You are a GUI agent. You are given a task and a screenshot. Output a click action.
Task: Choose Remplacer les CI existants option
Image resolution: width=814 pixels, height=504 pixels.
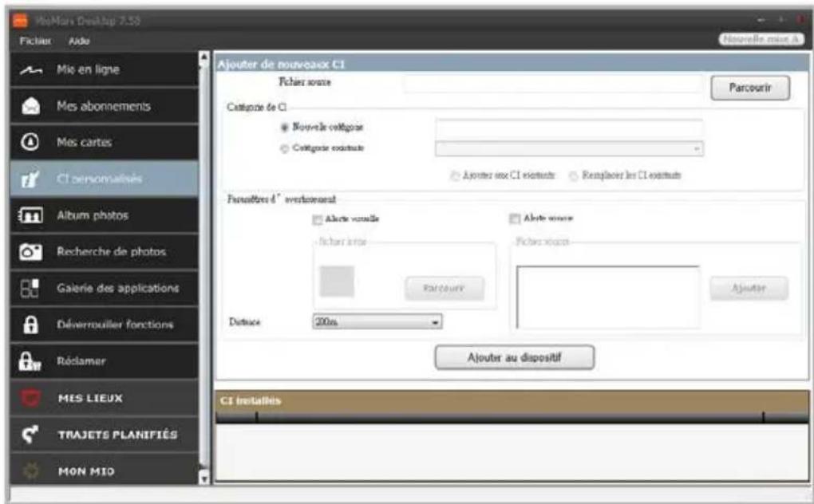(x=573, y=175)
